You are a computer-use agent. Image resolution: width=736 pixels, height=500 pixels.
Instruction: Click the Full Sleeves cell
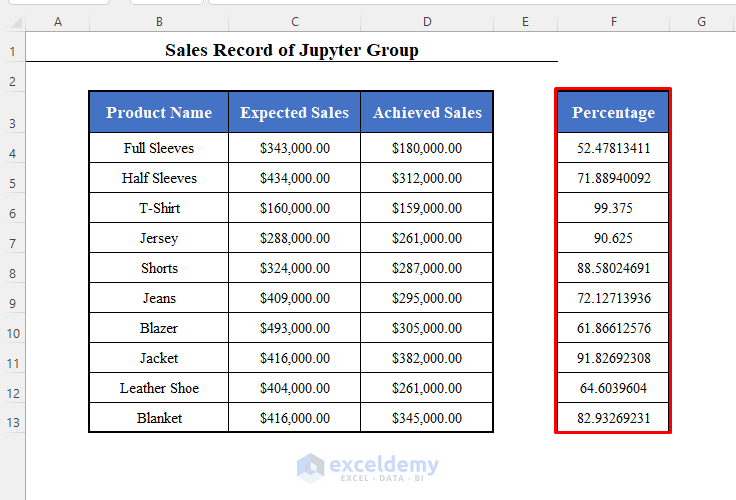[159, 148]
